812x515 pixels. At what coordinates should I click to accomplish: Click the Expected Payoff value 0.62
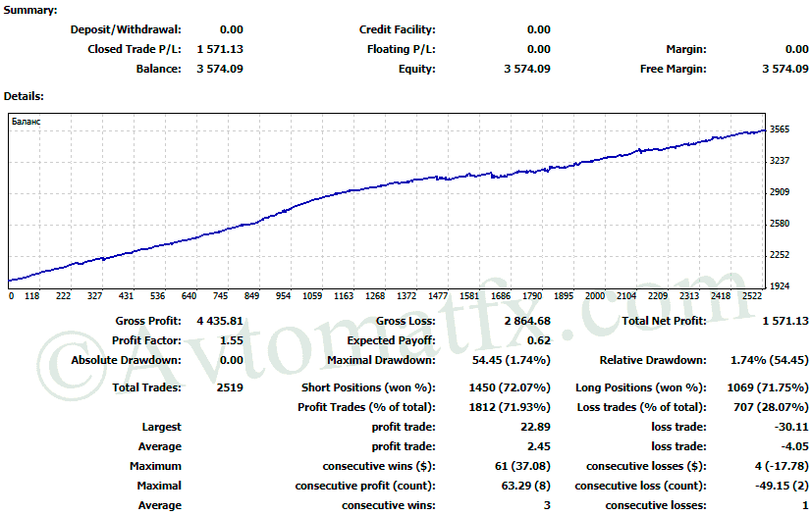[x=538, y=340]
